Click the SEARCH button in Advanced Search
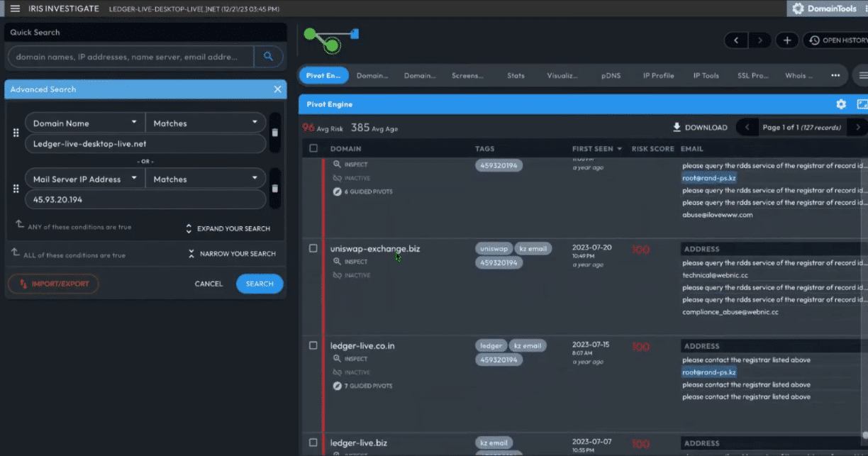Screen dimensions: 868x456 pos(260,283)
